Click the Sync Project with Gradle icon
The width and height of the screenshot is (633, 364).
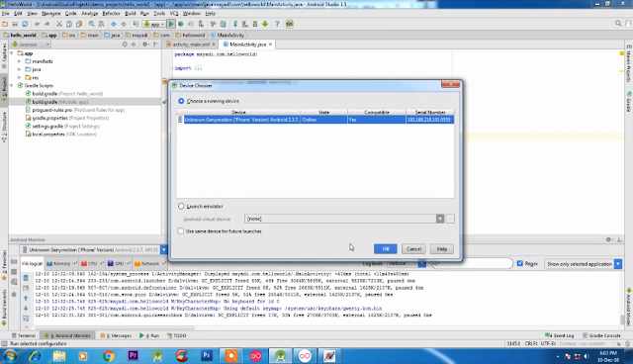[x=235, y=24]
